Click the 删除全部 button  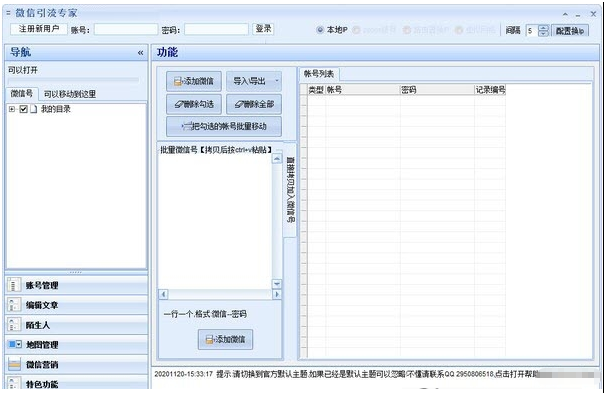(x=254, y=104)
